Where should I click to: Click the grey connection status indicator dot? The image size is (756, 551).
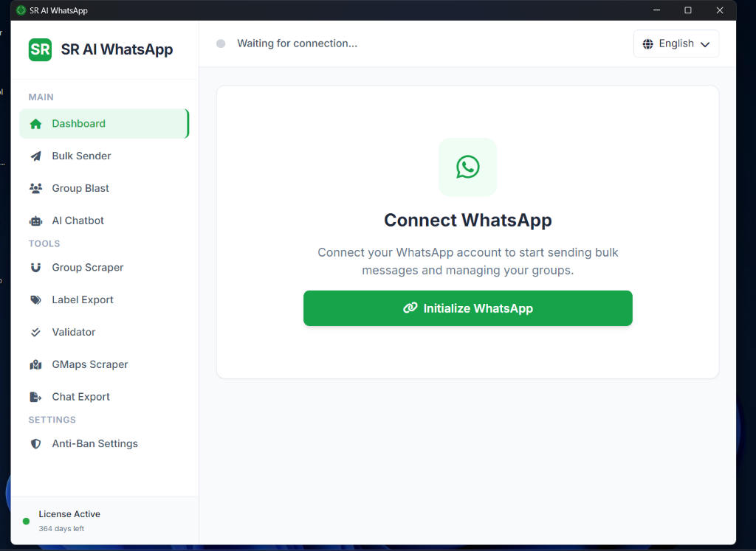pyautogui.click(x=221, y=44)
